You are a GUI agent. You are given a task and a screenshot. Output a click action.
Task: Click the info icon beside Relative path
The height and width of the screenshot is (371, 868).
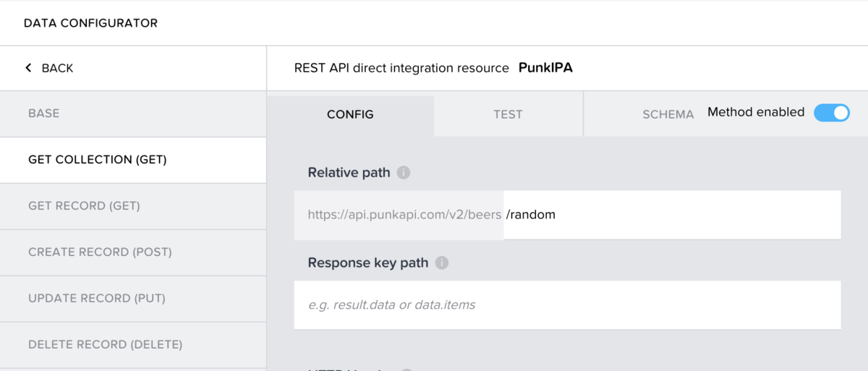(404, 173)
